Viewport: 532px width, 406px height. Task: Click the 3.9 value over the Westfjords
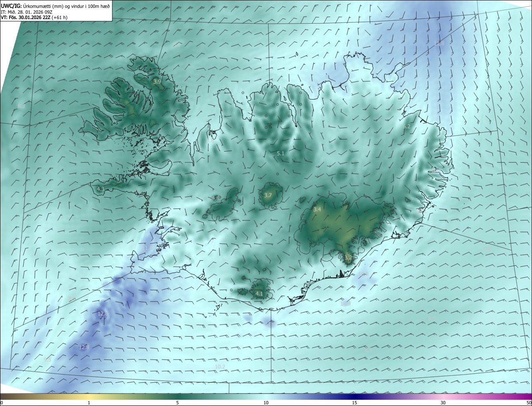(157, 82)
